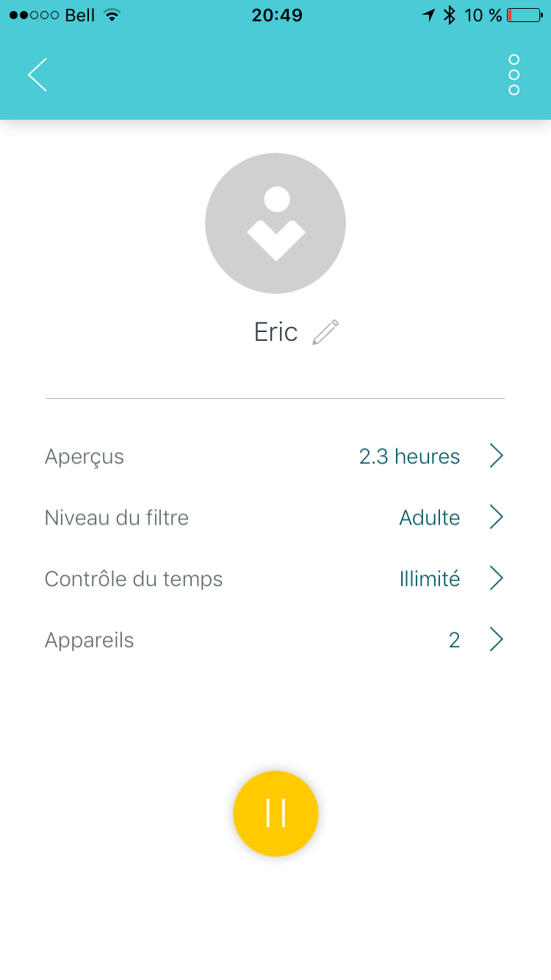Tap the 2.3 heures value

pyautogui.click(x=409, y=456)
